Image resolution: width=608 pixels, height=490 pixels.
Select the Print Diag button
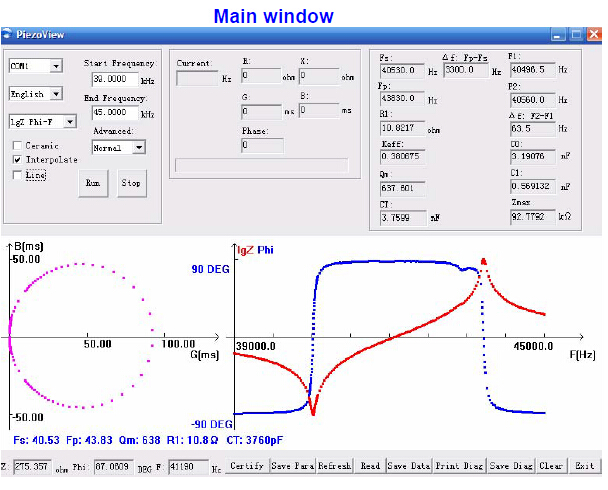tap(459, 466)
